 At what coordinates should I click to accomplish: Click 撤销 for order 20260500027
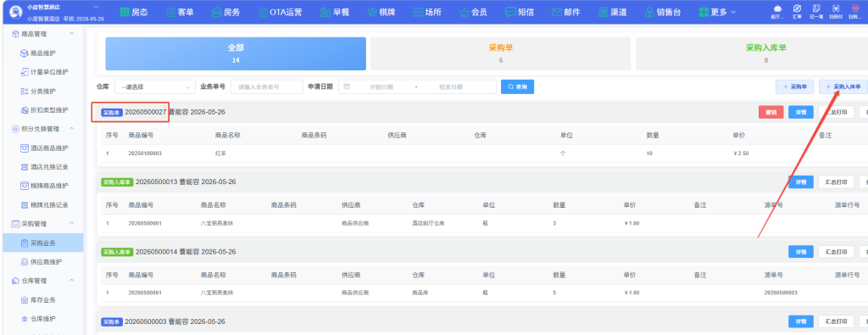pos(771,112)
